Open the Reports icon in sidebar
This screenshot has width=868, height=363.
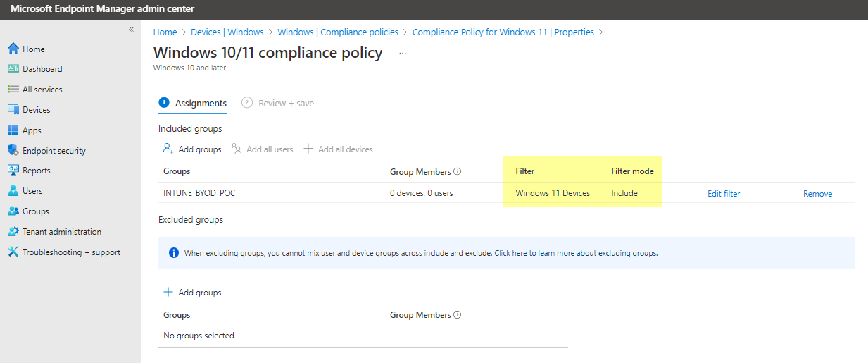pos(13,171)
